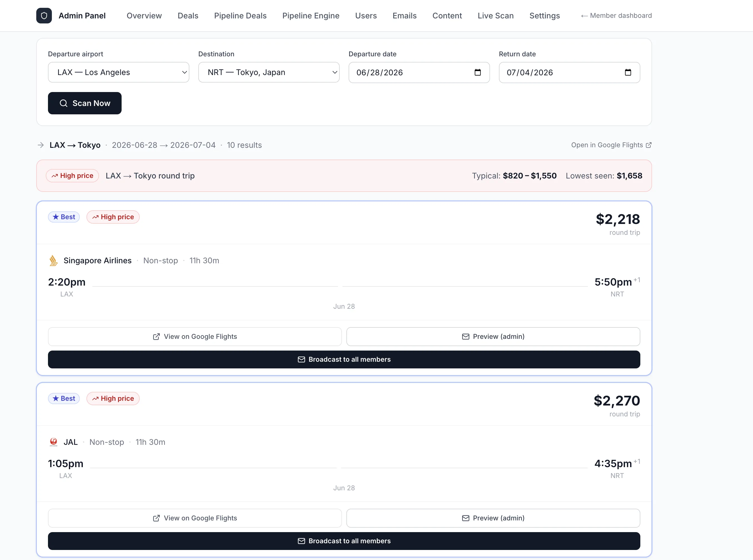Open the Pipeline Engine tab
This screenshot has height=560, width=753.
[x=311, y=16]
